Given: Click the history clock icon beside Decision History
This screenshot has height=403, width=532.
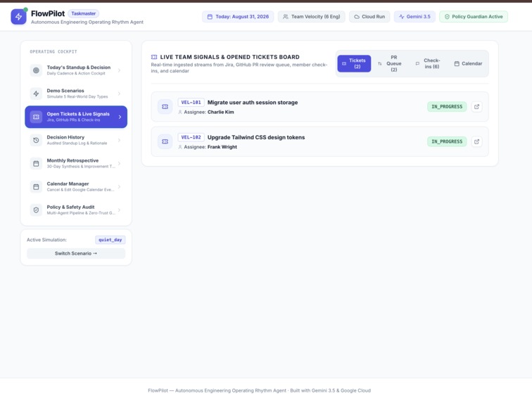Looking at the screenshot, I should click(x=36, y=140).
